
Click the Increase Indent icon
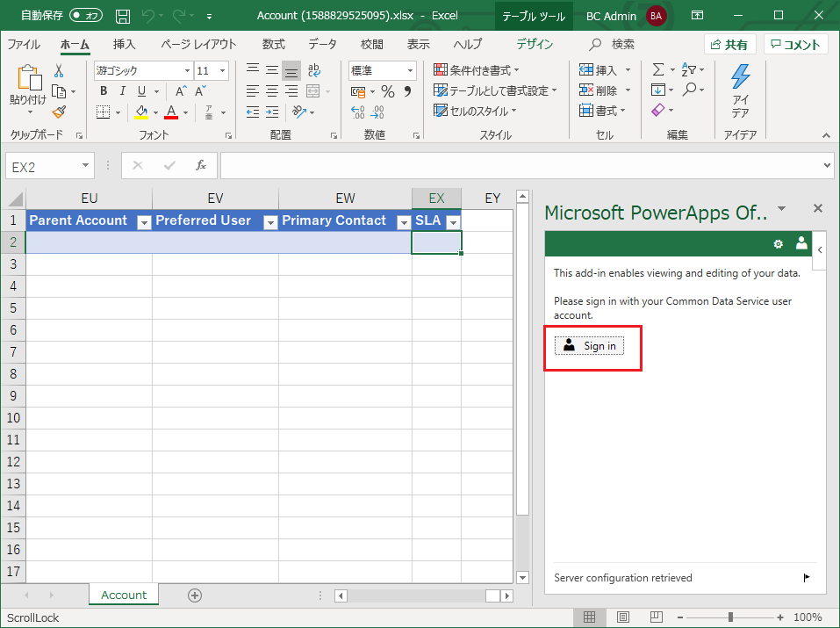272,112
